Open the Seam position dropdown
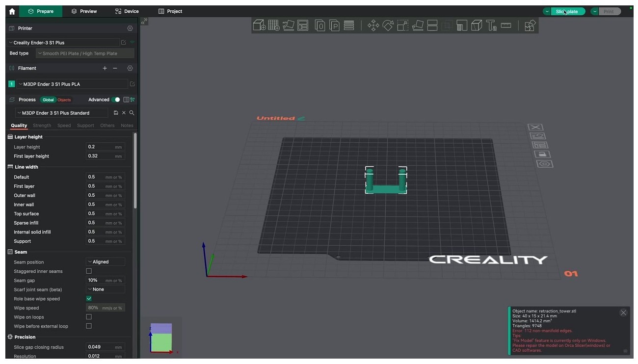Viewport: 638px width, 364px height. tap(106, 262)
